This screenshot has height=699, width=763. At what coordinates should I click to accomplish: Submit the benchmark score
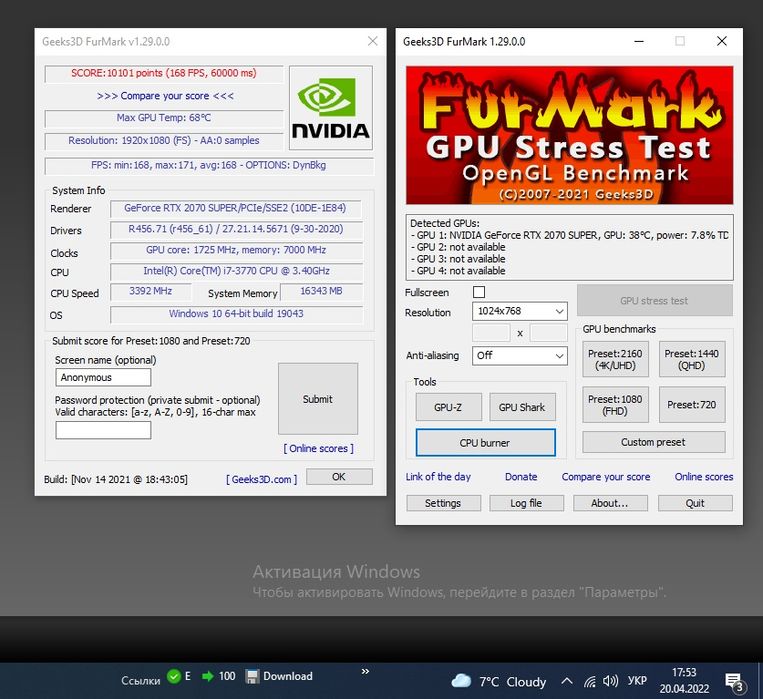318,399
